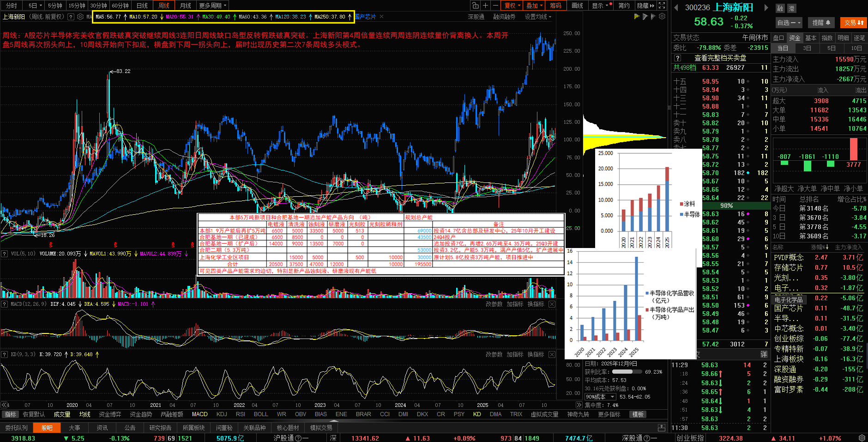868x442 pixels.
Task: Close the MACD indicator panel
Action: 552,304
